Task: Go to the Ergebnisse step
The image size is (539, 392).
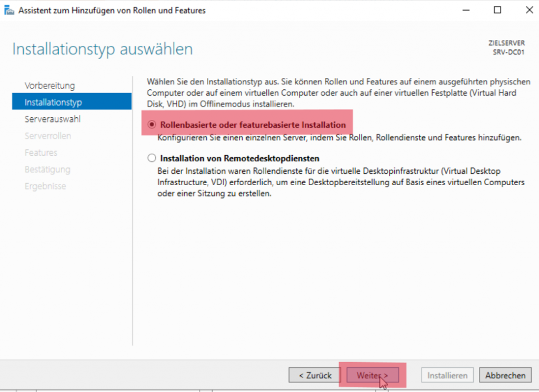Action: pyautogui.click(x=45, y=186)
